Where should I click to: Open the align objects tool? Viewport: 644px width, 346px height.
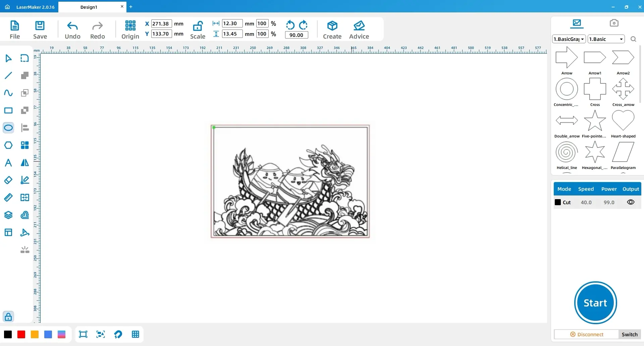pos(25,128)
